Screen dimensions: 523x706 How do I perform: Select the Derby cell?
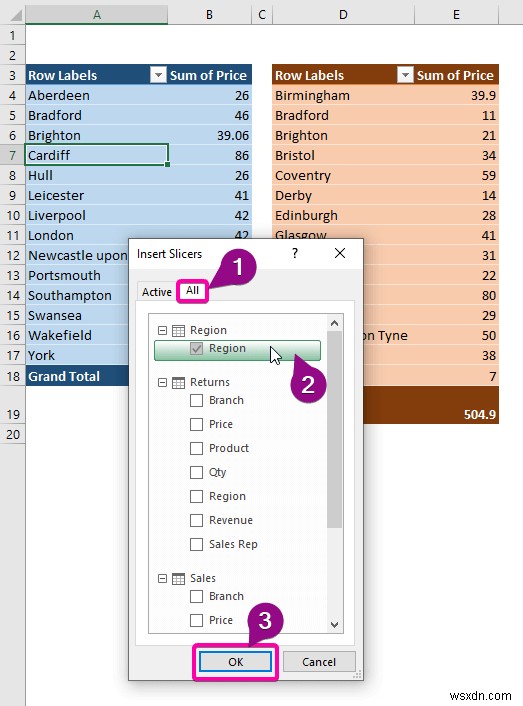(343, 195)
